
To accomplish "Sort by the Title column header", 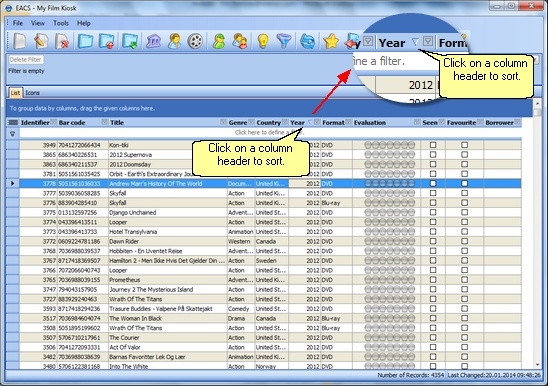I will 117,122.
